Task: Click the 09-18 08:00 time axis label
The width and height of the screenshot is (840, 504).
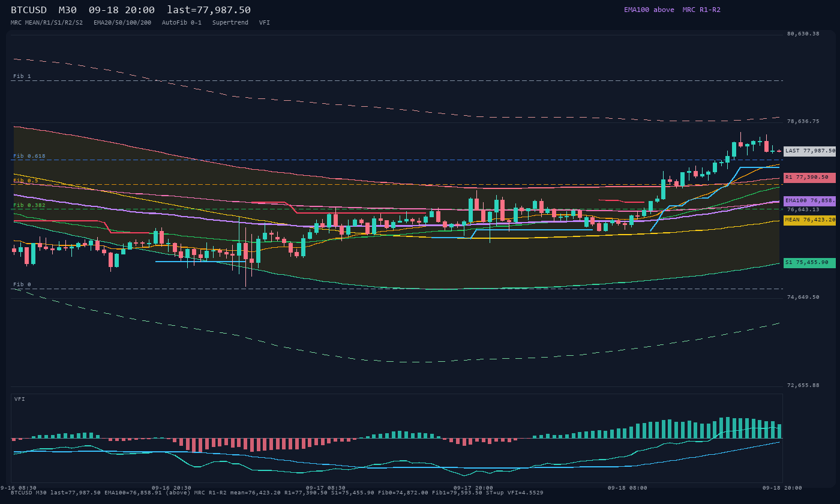Action: (628, 488)
